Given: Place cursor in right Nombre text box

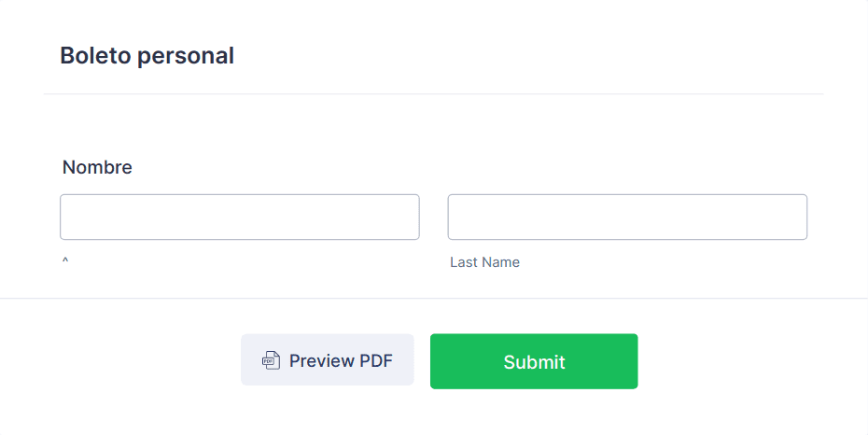Looking at the screenshot, I should pyautogui.click(x=627, y=217).
